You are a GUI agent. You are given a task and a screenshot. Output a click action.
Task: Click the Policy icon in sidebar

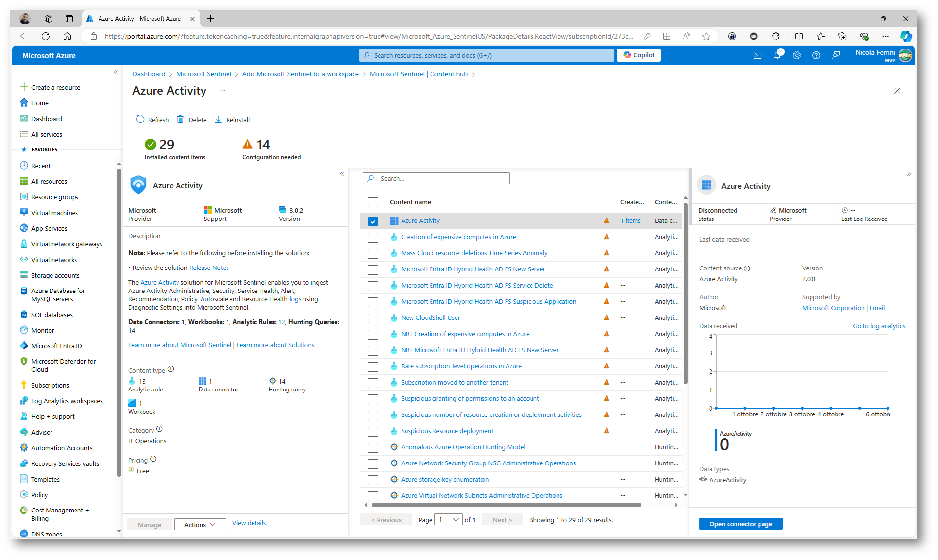[x=24, y=495]
